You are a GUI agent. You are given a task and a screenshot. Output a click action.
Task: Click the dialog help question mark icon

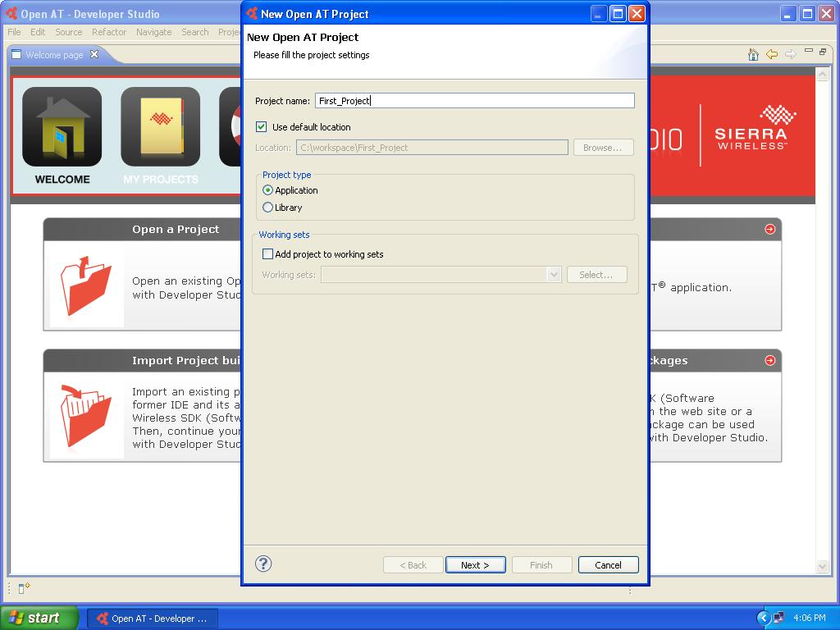pos(263,564)
